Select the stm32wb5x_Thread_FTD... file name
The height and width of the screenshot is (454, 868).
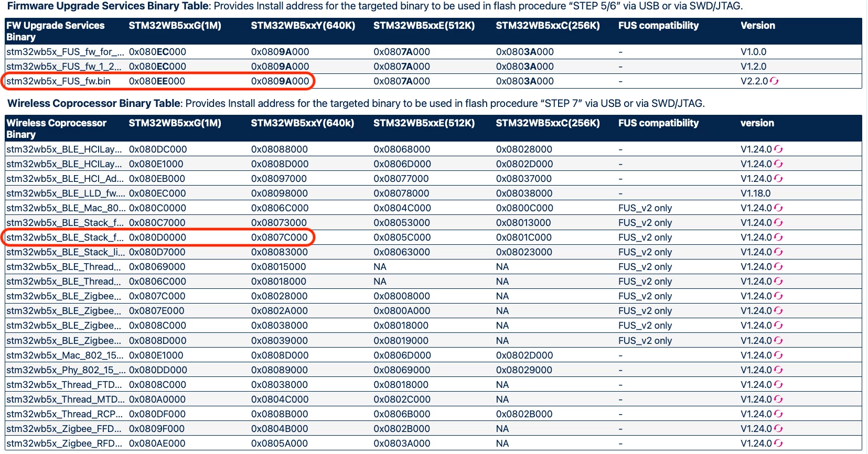(64, 384)
